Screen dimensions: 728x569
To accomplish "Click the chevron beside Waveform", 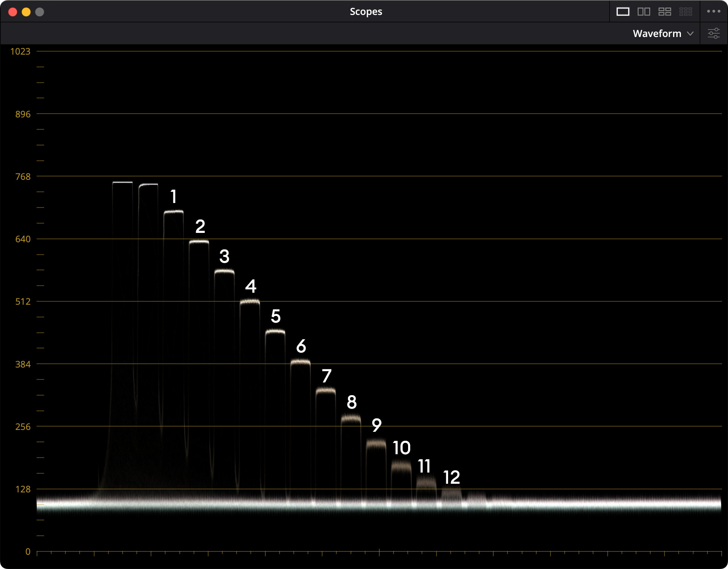I will click(690, 34).
